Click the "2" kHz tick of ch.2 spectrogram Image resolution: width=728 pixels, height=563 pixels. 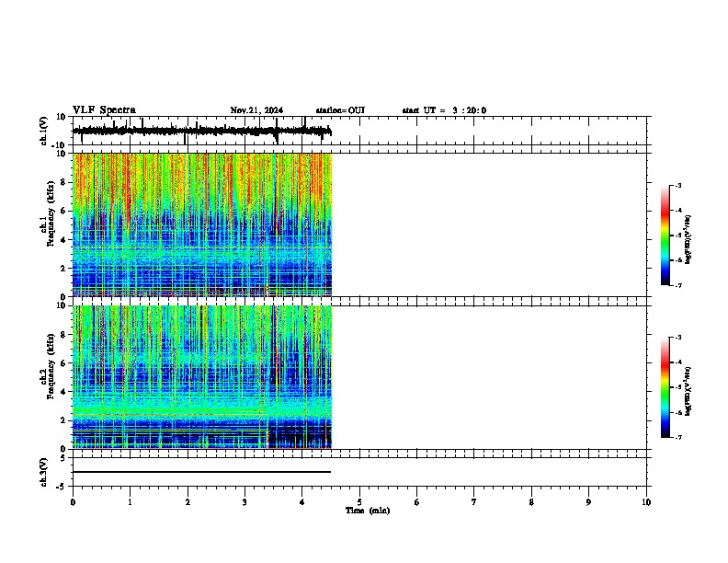(64, 420)
